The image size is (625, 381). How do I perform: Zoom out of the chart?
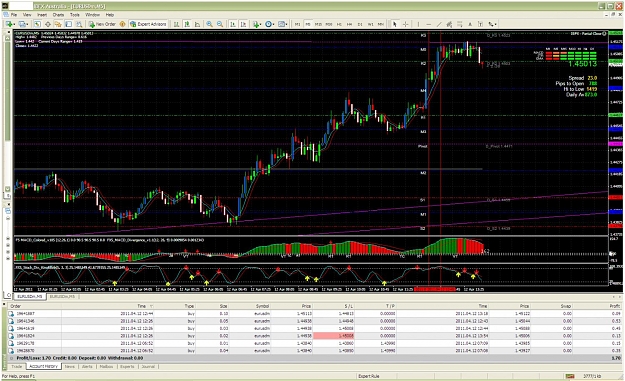[220, 24]
